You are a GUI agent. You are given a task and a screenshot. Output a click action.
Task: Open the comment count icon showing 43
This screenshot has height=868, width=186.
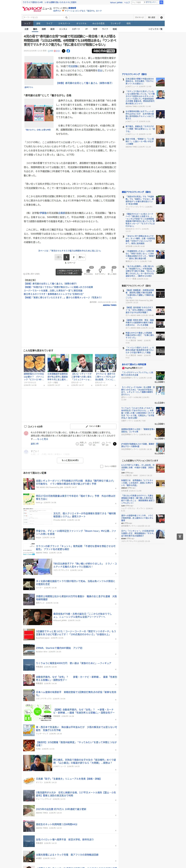pos(50,51)
